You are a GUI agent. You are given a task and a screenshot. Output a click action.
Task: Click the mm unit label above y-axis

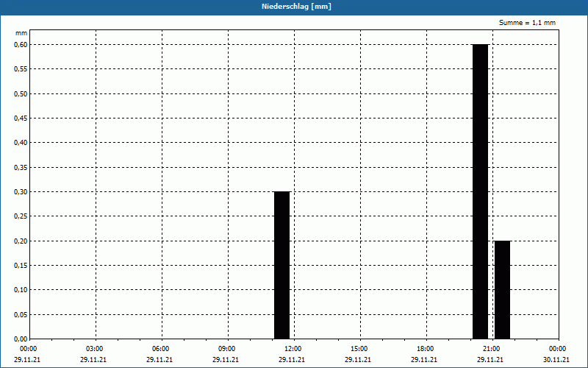(21, 33)
